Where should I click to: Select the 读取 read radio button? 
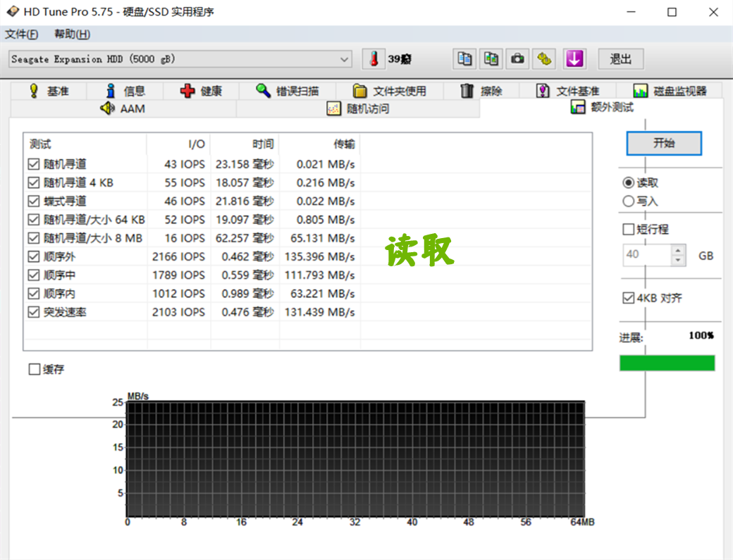(x=628, y=182)
